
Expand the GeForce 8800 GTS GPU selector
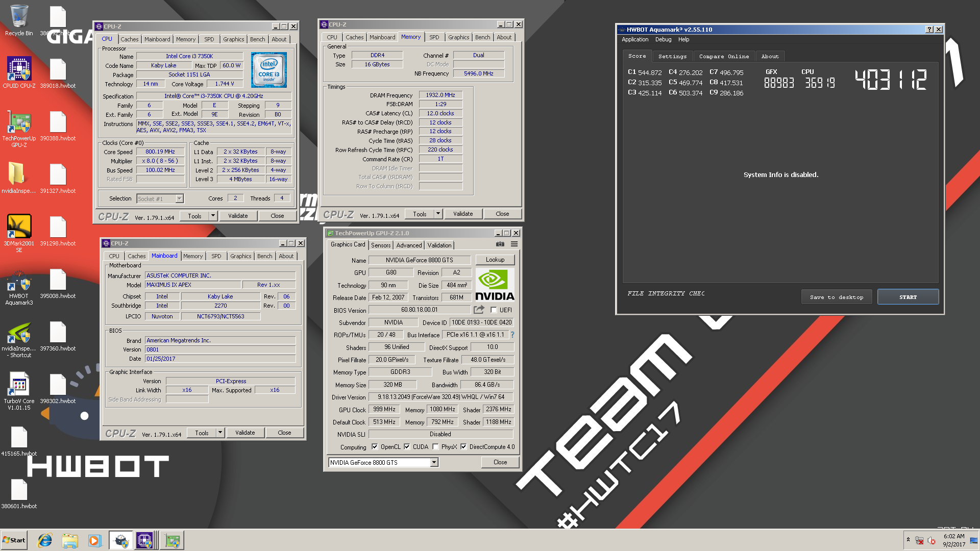434,462
